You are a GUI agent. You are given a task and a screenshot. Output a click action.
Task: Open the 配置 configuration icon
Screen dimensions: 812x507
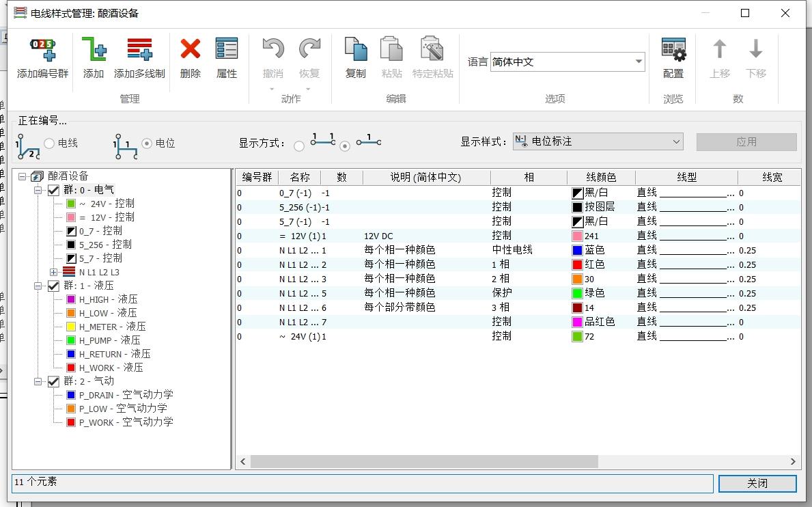[x=673, y=50]
